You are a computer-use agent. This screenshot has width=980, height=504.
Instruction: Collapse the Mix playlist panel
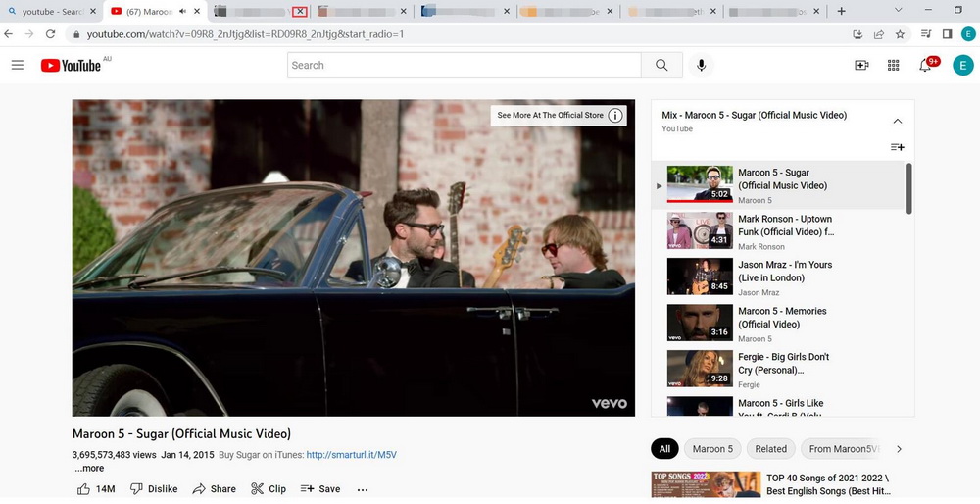[897, 121]
